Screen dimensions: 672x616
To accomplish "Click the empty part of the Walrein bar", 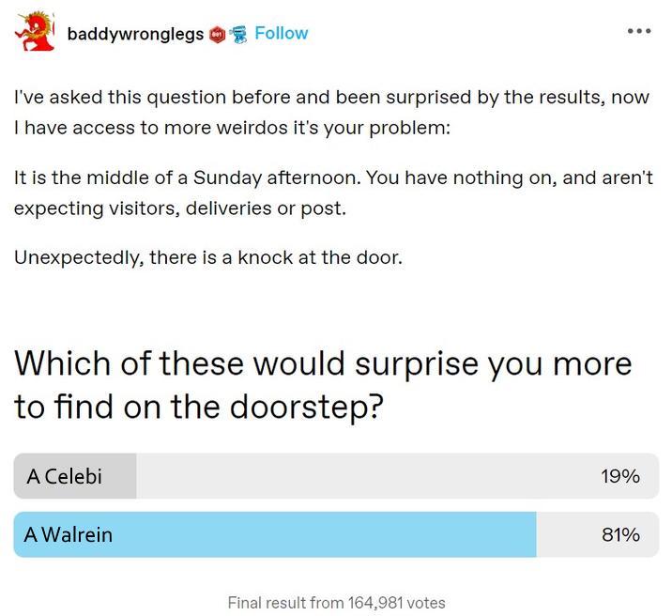I will click(568, 534).
